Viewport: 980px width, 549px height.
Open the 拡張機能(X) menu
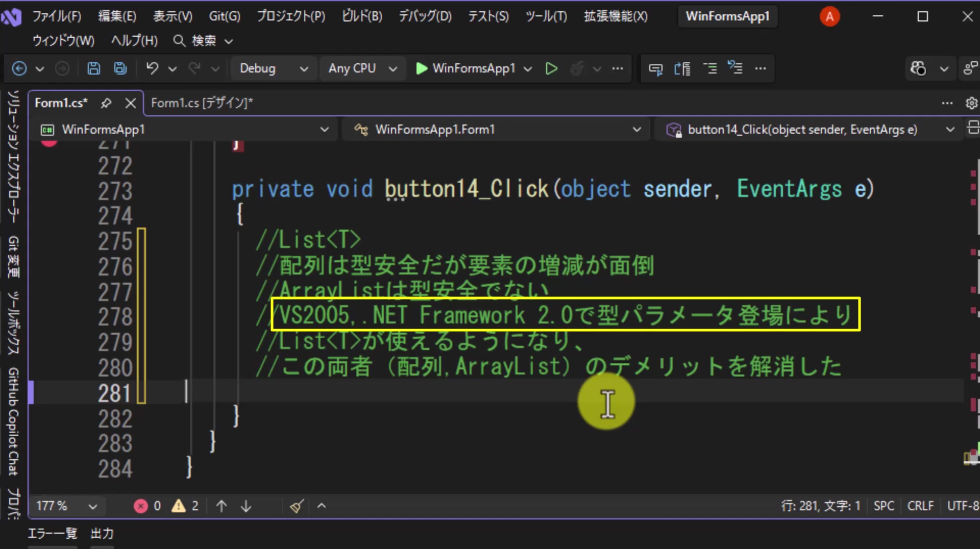[616, 16]
